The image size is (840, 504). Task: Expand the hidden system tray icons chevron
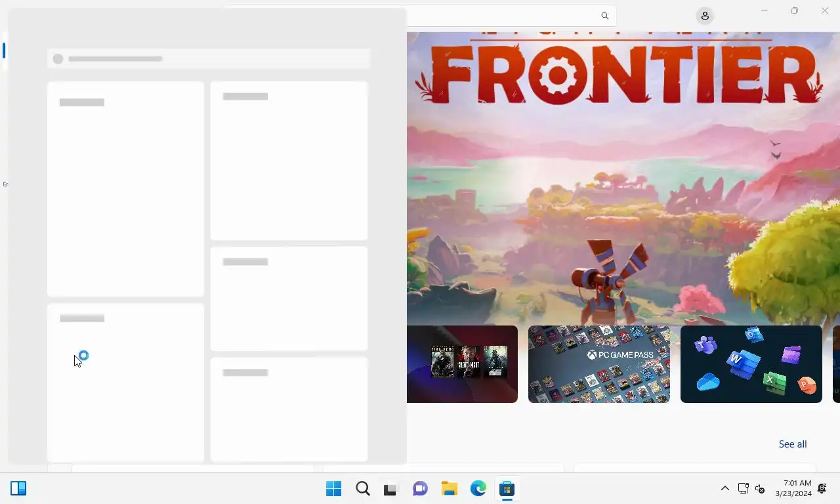pos(724,488)
